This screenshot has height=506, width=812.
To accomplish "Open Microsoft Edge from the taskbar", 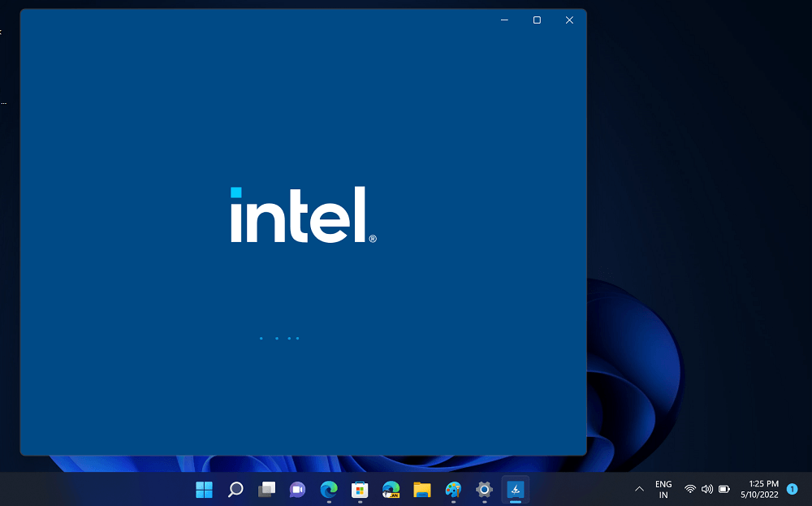I will coord(329,490).
